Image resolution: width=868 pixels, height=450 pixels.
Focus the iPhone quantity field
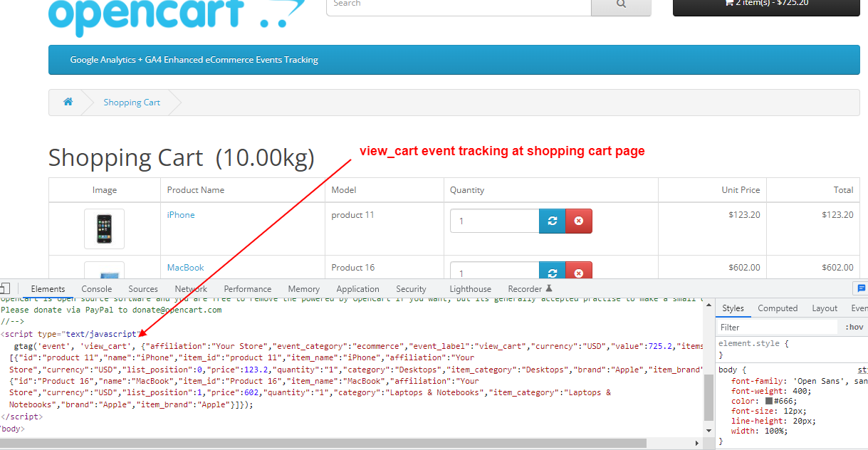pyautogui.click(x=495, y=221)
